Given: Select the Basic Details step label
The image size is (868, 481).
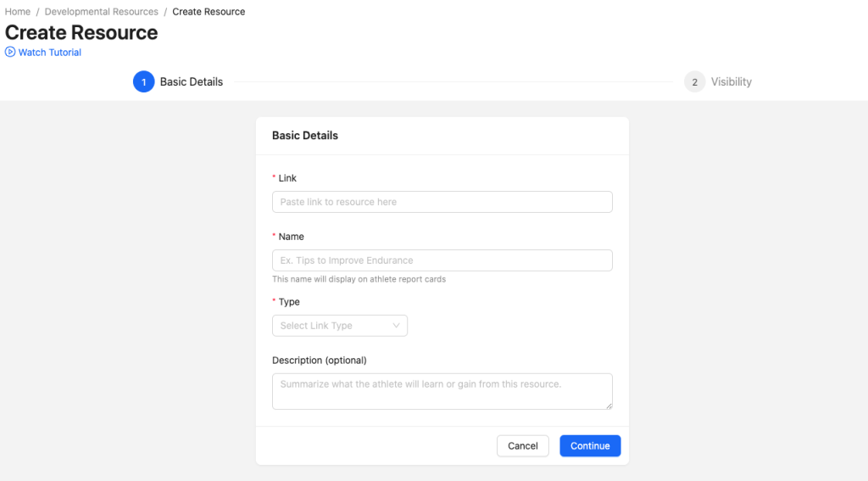Looking at the screenshot, I should [192, 82].
